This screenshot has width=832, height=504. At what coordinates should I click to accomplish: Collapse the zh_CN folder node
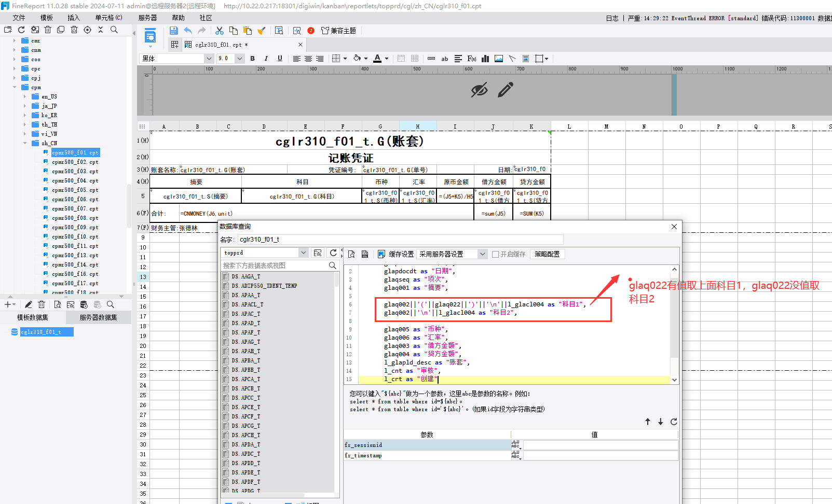25,143
